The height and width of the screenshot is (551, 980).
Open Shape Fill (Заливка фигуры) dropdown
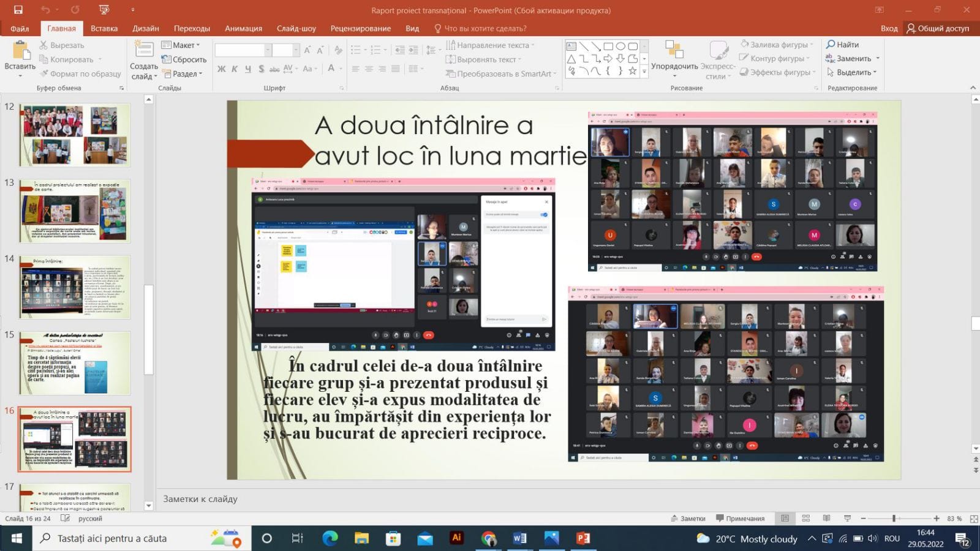pos(777,45)
